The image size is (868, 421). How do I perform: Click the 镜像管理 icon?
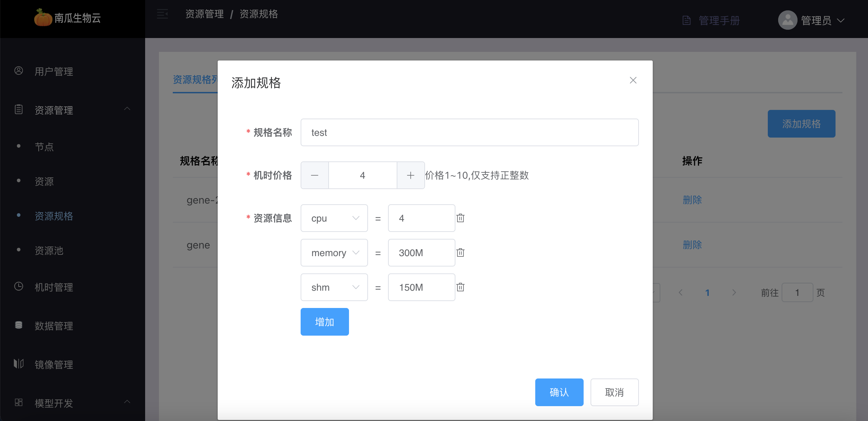point(19,364)
